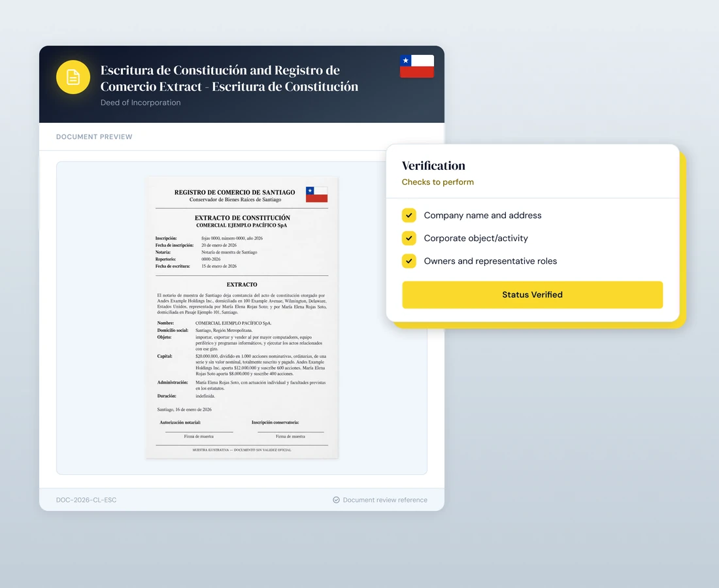Click REGISTRO DE COMERCIO DE SANTIAGO heading
Screen dimensions: 719x588
235,192
